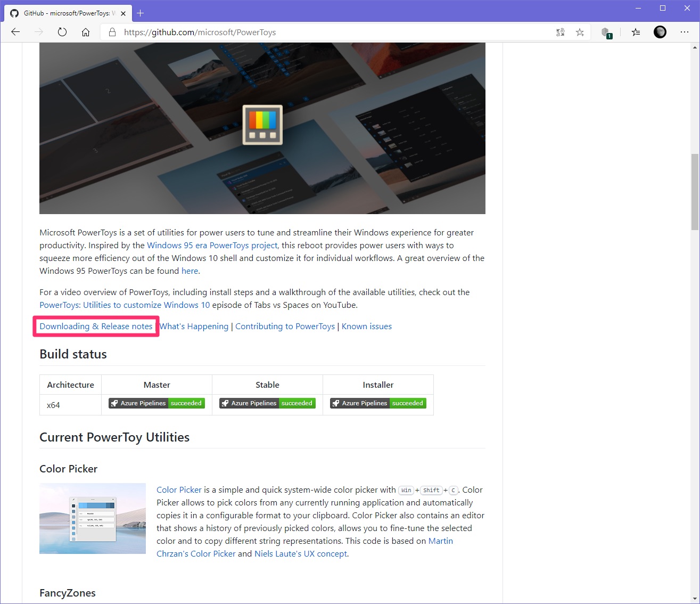This screenshot has width=700, height=604.
Task: Open the browser settings and more menu
Action: coord(685,32)
